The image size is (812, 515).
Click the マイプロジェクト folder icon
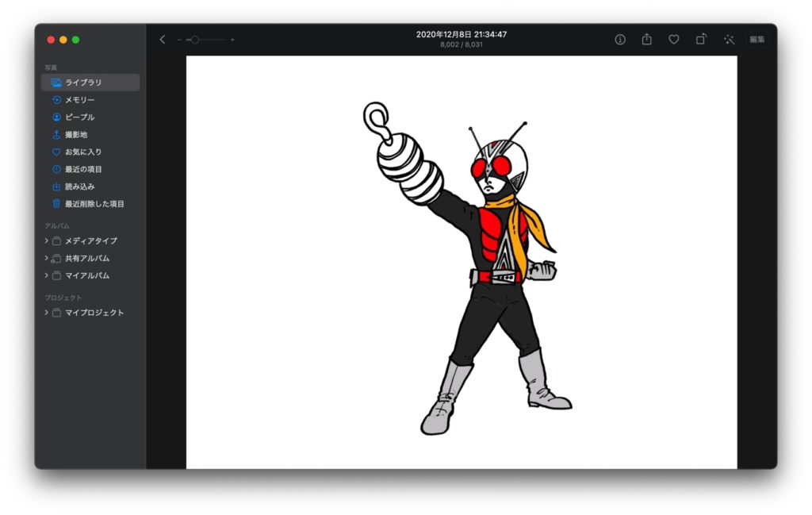pyautogui.click(x=56, y=313)
